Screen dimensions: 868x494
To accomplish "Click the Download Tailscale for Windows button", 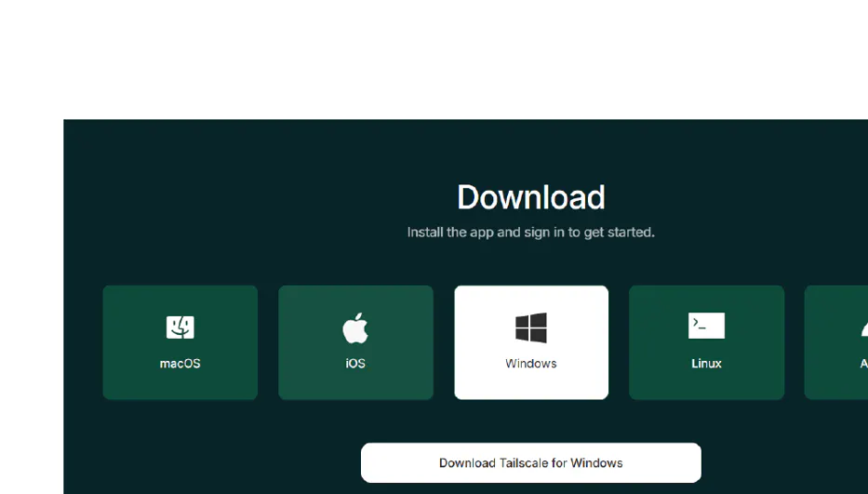I will point(531,462).
